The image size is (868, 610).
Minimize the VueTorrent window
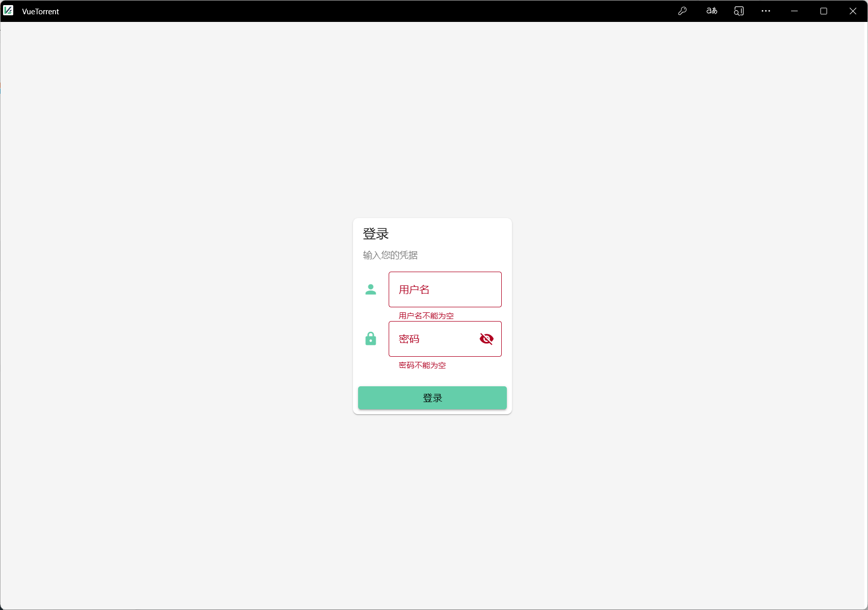(794, 11)
